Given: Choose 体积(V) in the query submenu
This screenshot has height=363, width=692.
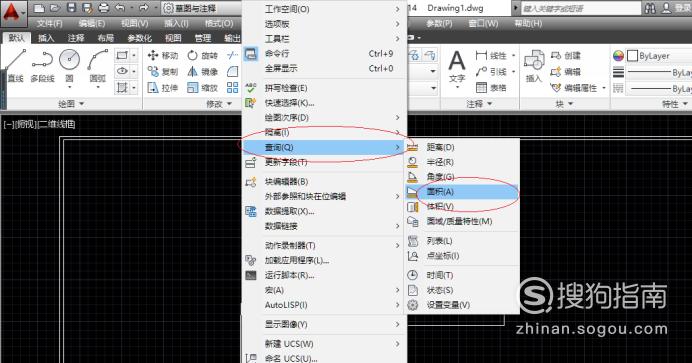Looking at the screenshot, I should 462,206.
